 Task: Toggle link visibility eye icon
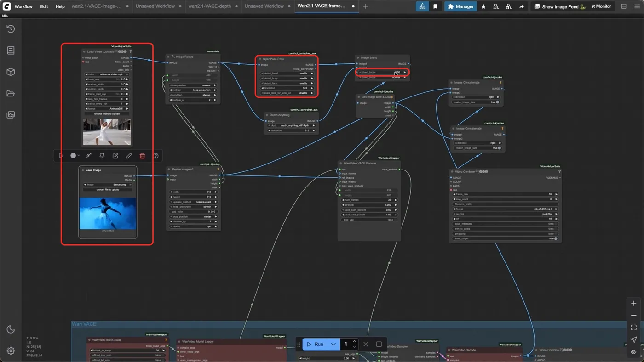pyautogui.click(x=633, y=352)
